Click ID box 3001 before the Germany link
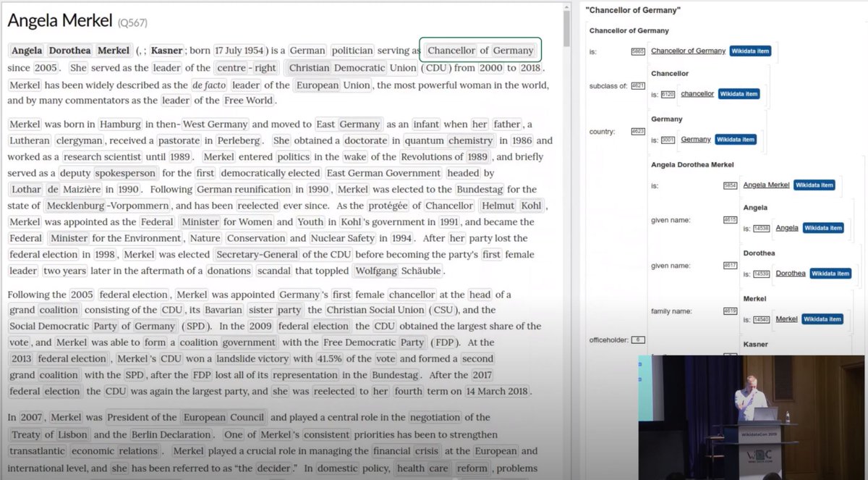Image resolution: width=868 pixels, height=480 pixels. (x=669, y=140)
